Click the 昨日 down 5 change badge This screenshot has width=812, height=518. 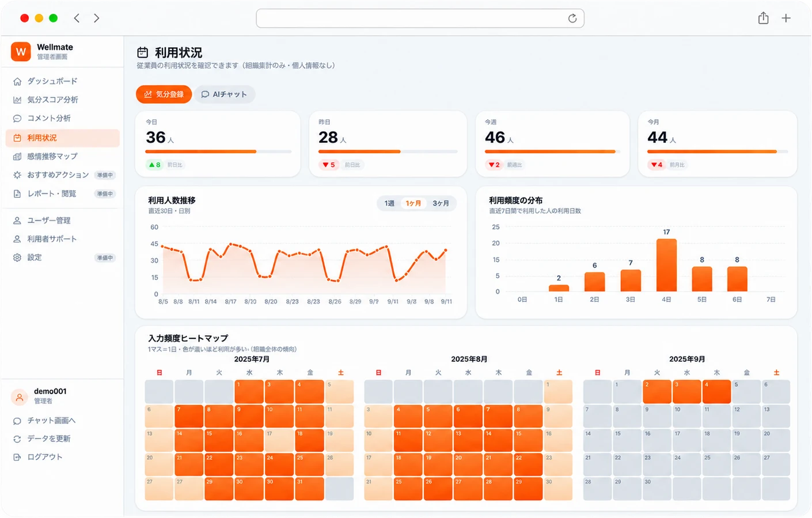pos(329,165)
